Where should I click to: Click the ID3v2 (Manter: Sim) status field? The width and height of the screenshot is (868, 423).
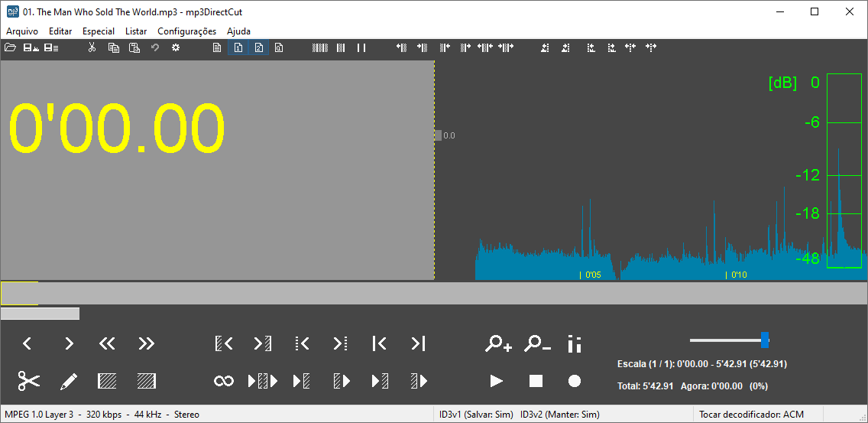[559, 414]
